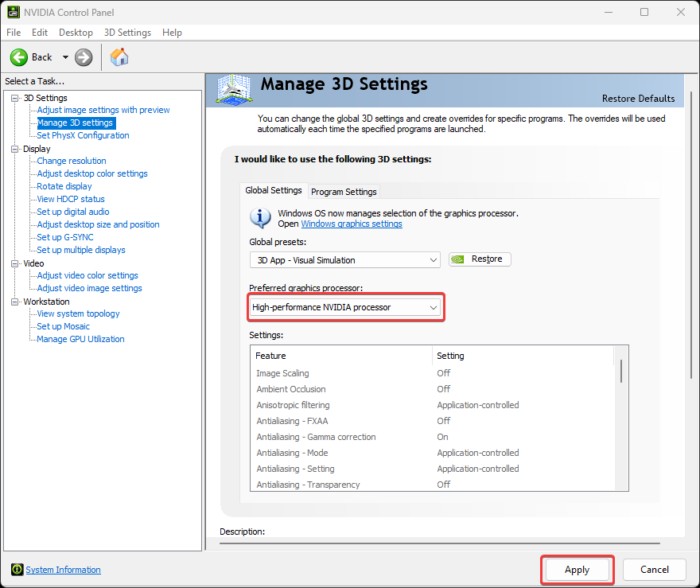Minimize the NVIDIA Control Panel window

pyautogui.click(x=608, y=12)
